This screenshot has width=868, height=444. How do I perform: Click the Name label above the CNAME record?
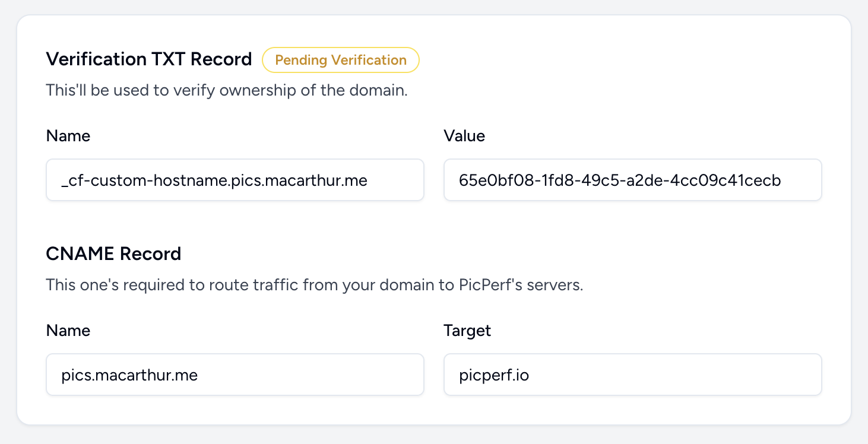click(68, 331)
